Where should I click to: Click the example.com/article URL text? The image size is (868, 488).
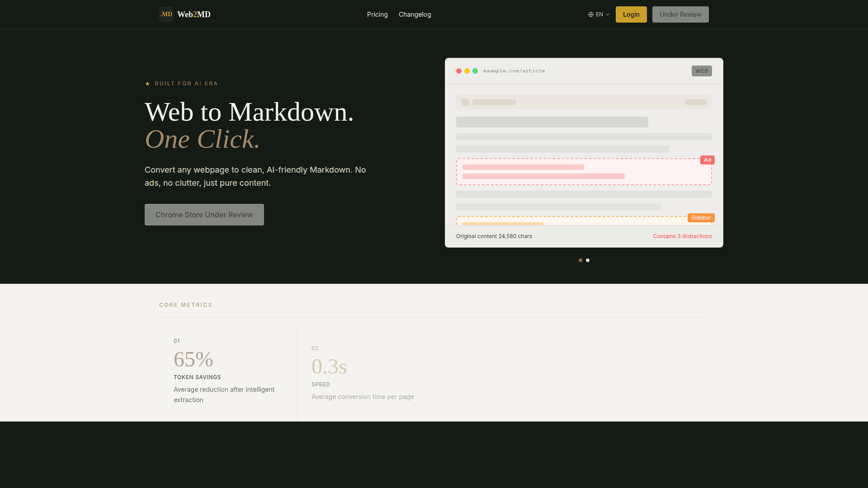514,71
